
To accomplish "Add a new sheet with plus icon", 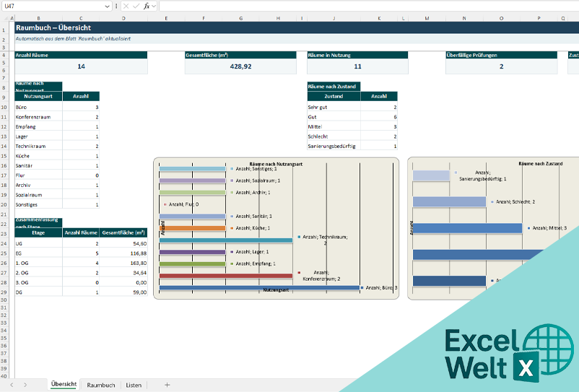I will (x=167, y=385).
